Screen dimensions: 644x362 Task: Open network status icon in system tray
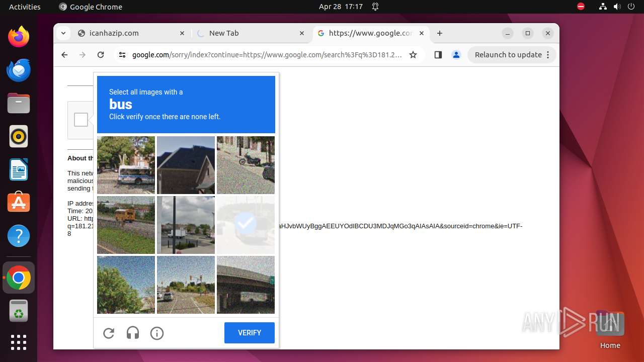point(603,7)
